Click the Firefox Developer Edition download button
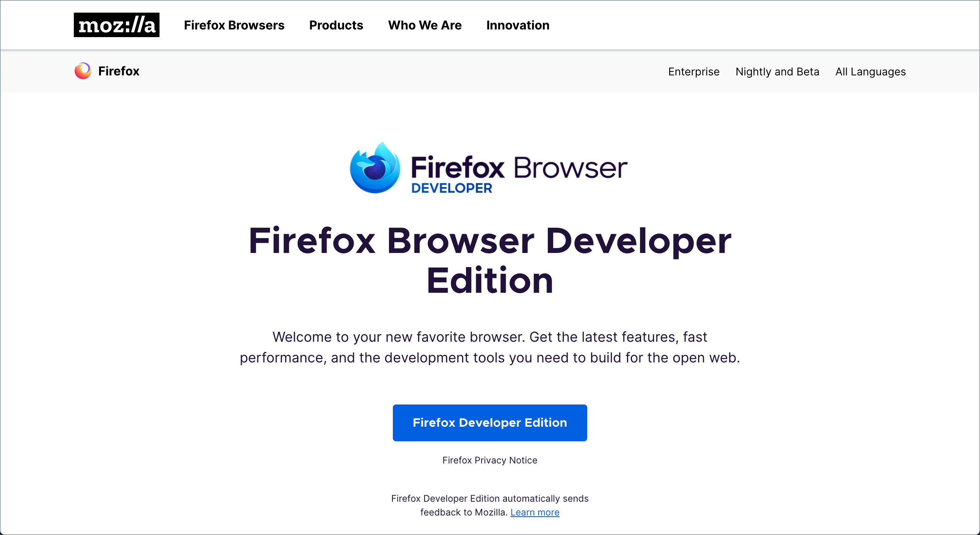The width and height of the screenshot is (980, 535). pos(490,422)
